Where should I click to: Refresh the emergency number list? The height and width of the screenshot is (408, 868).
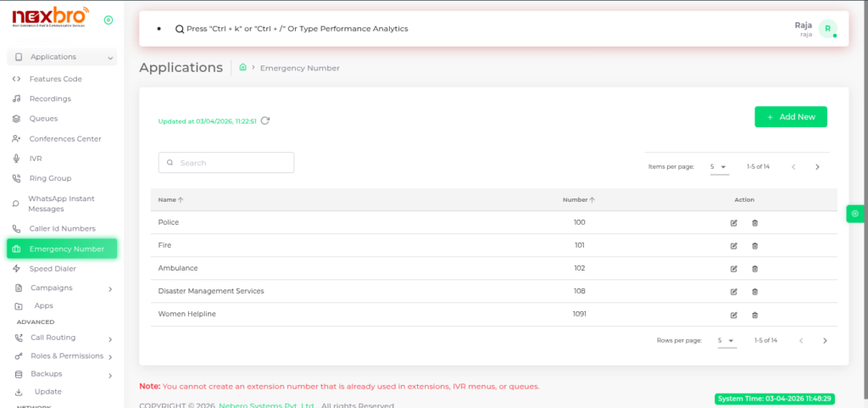point(265,121)
